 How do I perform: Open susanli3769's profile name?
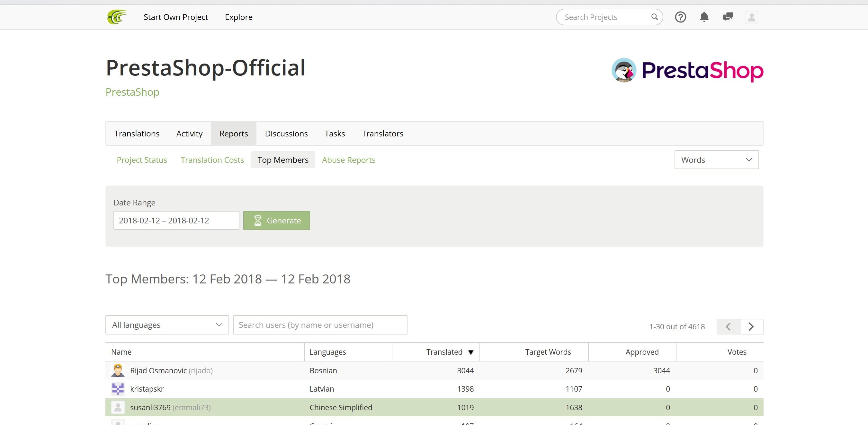(150, 407)
